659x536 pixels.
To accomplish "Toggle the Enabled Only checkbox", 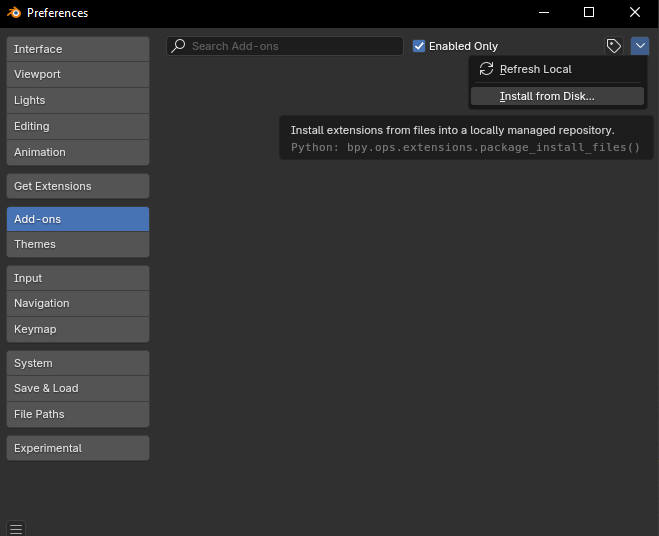I will 420,46.
